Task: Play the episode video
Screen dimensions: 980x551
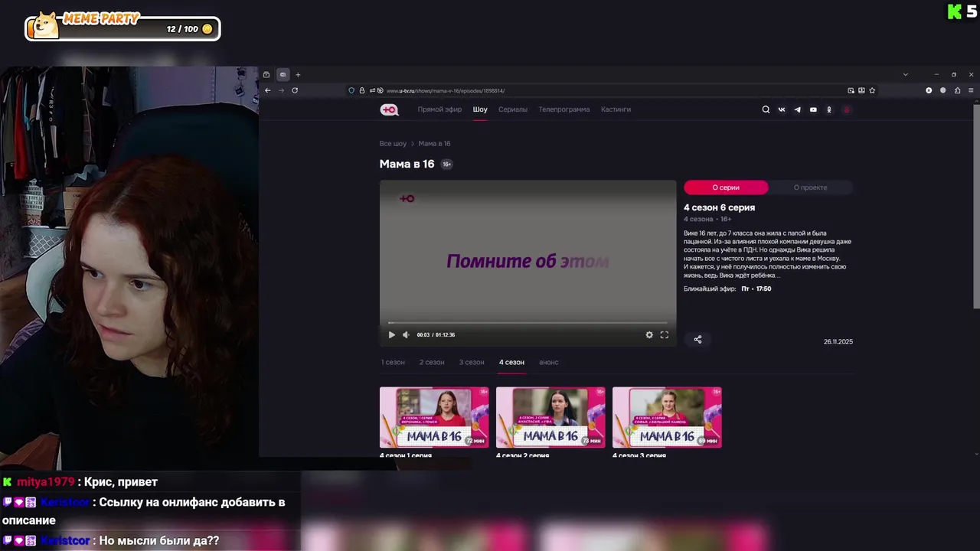Action: (x=392, y=334)
